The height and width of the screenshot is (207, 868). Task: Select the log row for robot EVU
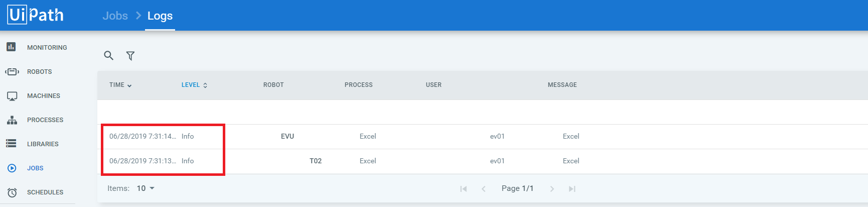coord(287,136)
